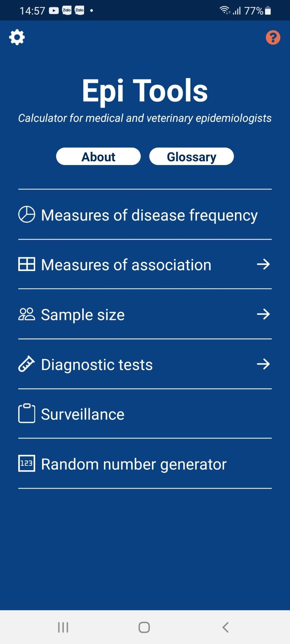Select the Sample size label
The height and width of the screenshot is (644, 290).
tap(83, 315)
